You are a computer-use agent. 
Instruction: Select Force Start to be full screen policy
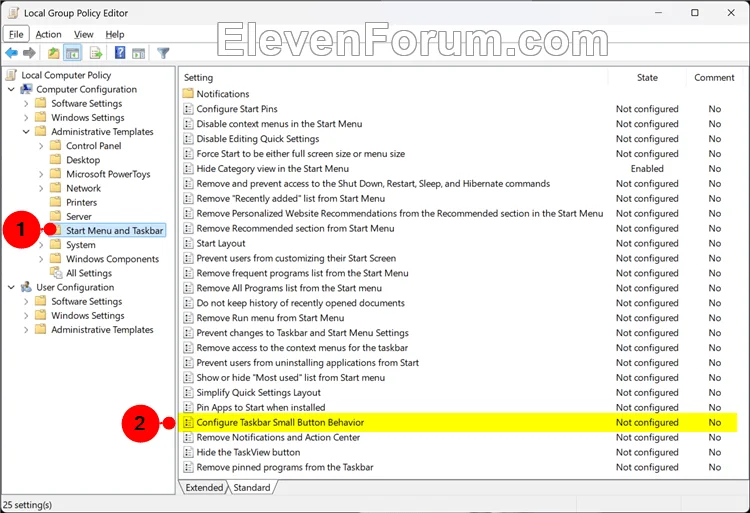tap(301, 154)
